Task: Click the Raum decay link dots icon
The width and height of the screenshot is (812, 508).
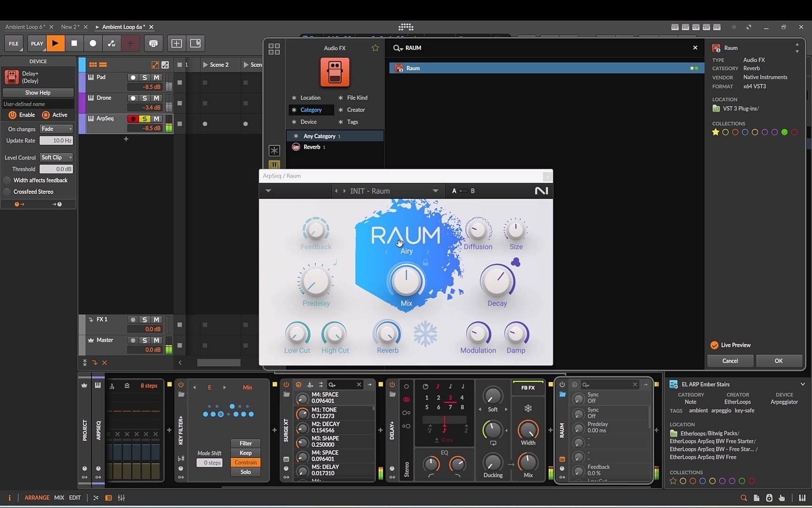Action: pos(515,262)
